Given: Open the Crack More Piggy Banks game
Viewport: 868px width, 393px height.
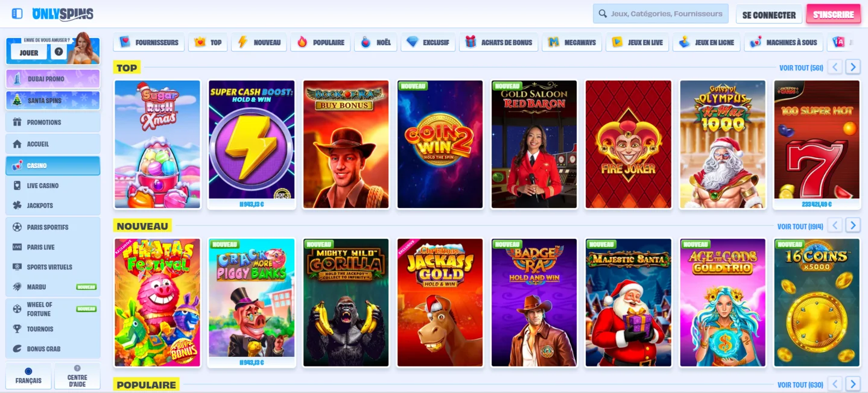Looking at the screenshot, I should coord(252,303).
